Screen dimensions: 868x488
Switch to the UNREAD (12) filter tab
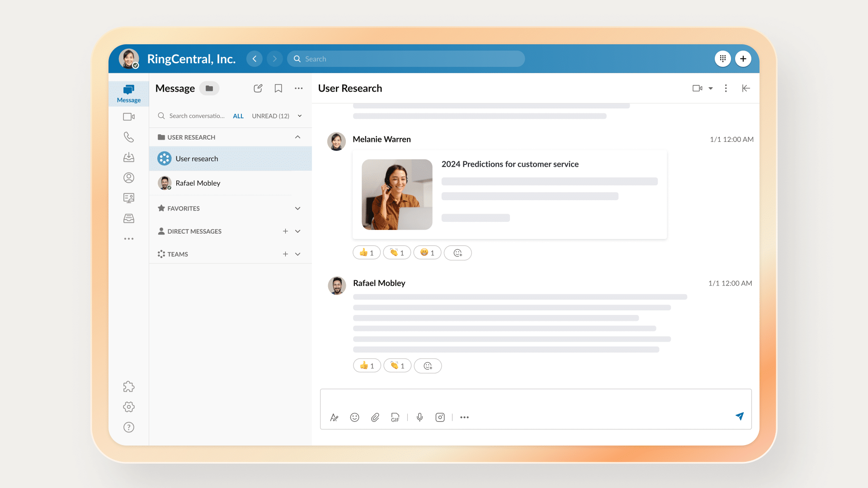click(x=270, y=116)
